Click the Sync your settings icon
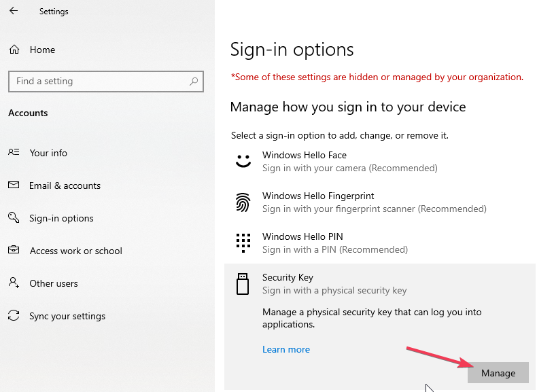Screen dimensions: 537x392 [14, 316]
